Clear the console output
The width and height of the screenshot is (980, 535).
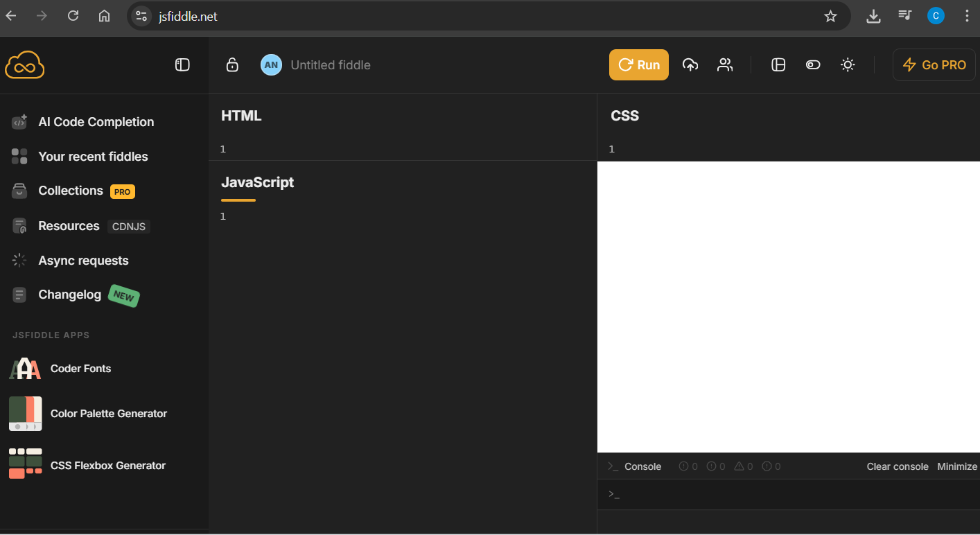click(x=897, y=466)
